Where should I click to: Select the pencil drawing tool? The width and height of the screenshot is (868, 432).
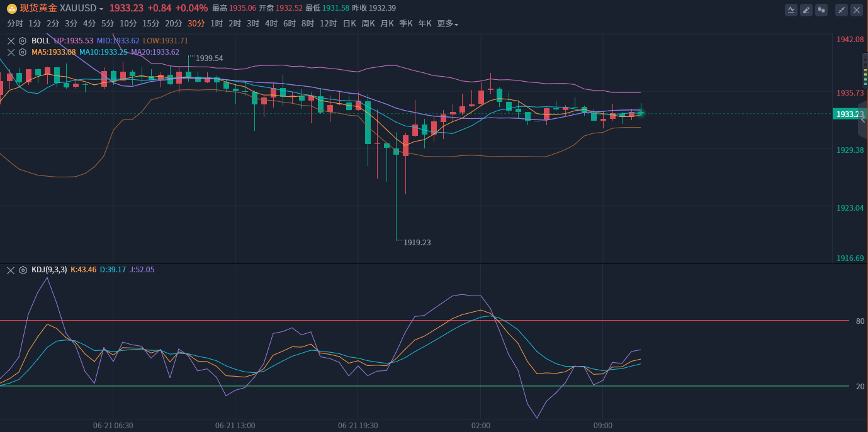[806, 10]
